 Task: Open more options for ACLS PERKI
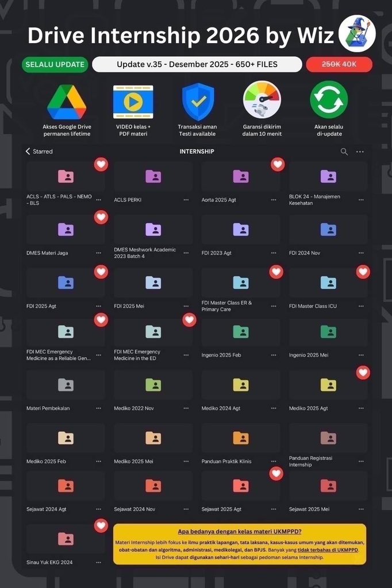186,200
